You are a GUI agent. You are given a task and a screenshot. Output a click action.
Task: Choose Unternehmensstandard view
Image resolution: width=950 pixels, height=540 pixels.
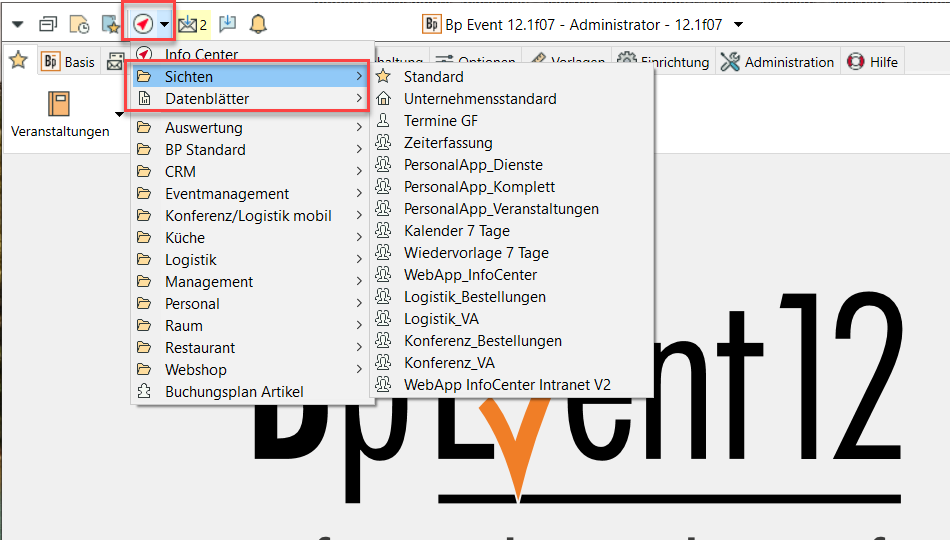point(480,99)
